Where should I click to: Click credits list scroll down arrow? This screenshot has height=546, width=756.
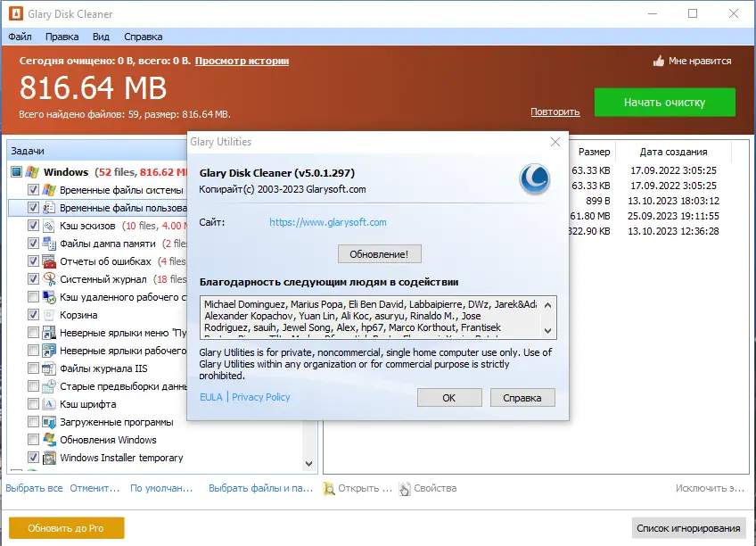point(547,331)
